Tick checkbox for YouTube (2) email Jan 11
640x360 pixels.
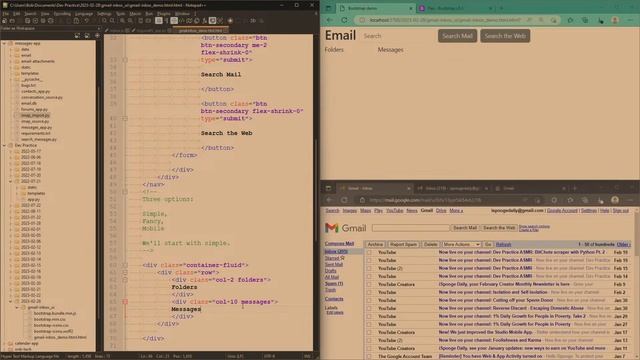(x=369, y=340)
